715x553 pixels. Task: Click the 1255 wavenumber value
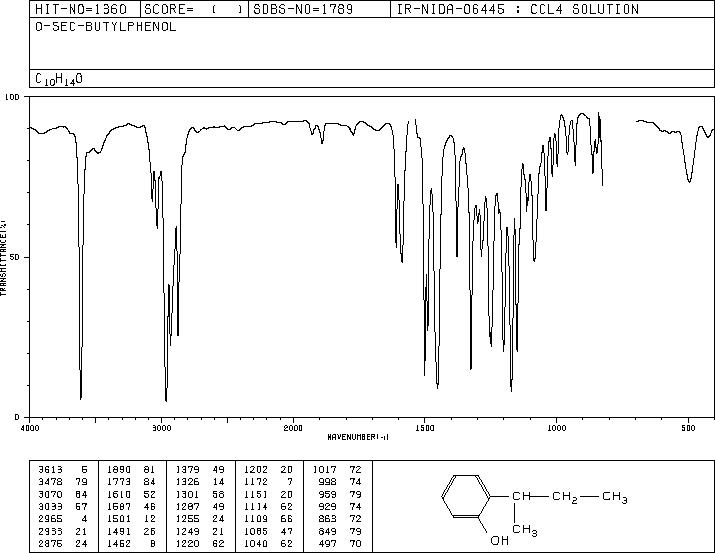click(188, 519)
